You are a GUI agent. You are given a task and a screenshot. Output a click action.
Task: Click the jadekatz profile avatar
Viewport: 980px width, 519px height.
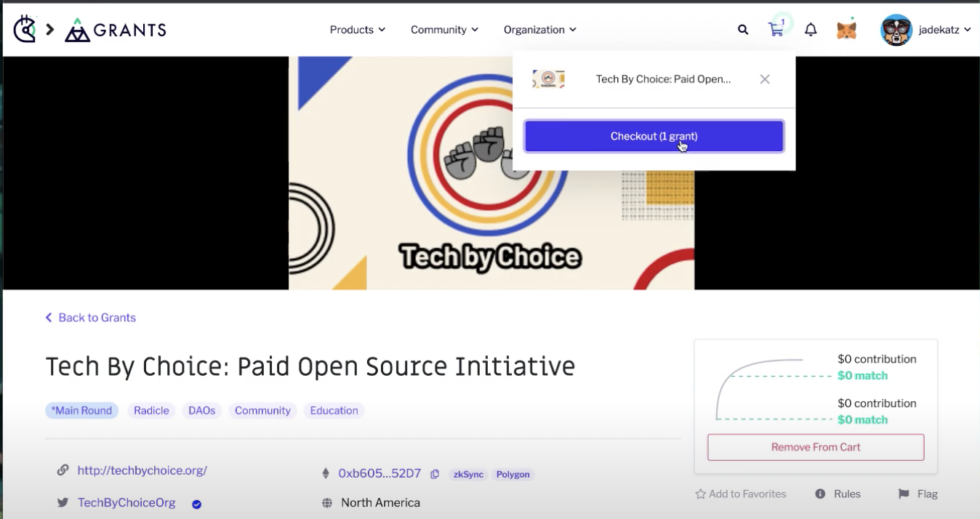[x=896, y=30]
